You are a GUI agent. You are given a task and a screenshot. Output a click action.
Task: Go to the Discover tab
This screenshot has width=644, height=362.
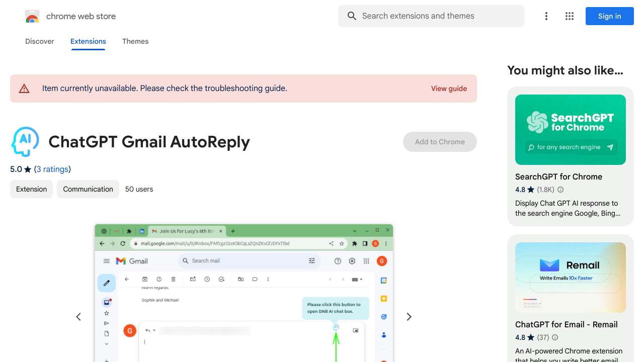click(40, 41)
